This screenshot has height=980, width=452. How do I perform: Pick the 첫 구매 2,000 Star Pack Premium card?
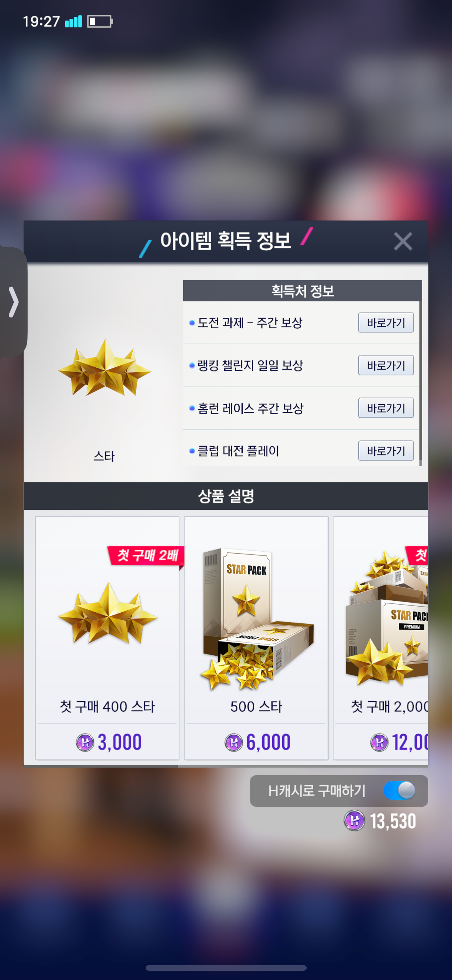click(x=381, y=638)
